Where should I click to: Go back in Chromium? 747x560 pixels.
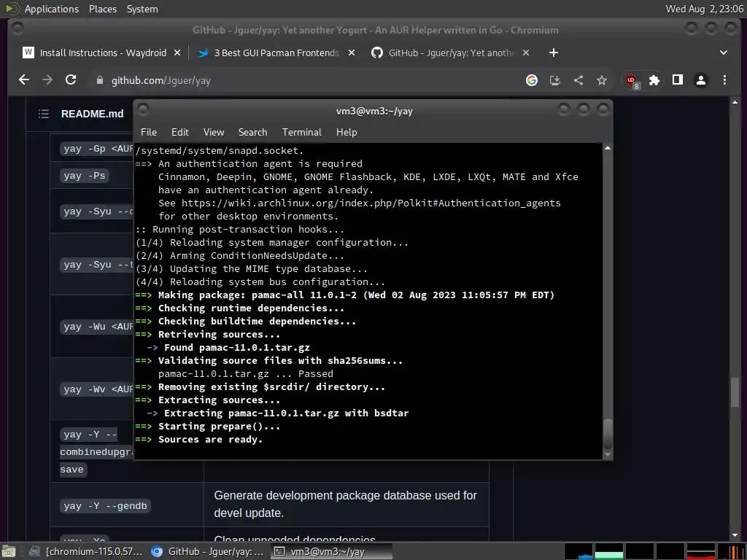click(x=24, y=80)
